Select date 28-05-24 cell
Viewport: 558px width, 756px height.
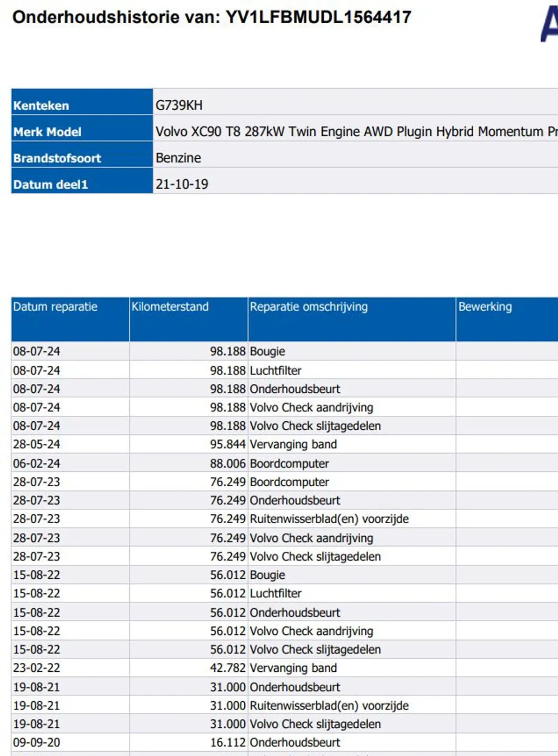click(x=70, y=444)
